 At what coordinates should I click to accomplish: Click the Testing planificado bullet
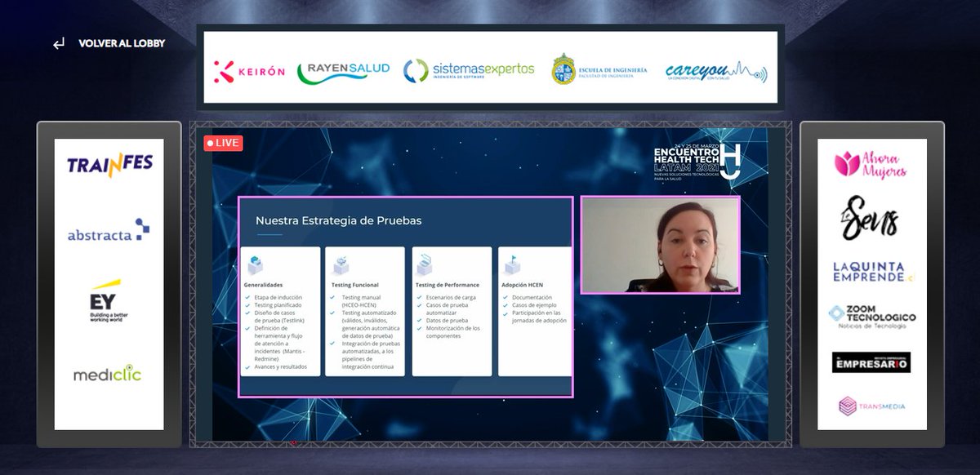pos(276,305)
